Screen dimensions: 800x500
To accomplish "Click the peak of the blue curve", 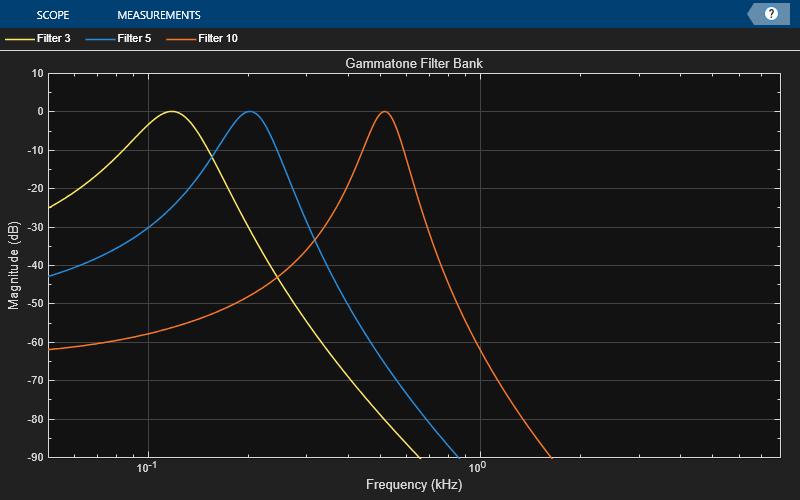I will (250, 111).
